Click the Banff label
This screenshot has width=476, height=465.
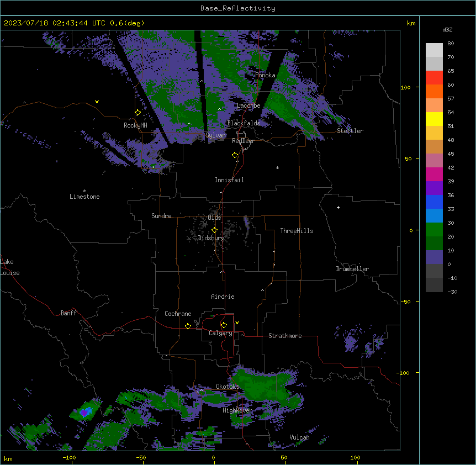(x=68, y=313)
